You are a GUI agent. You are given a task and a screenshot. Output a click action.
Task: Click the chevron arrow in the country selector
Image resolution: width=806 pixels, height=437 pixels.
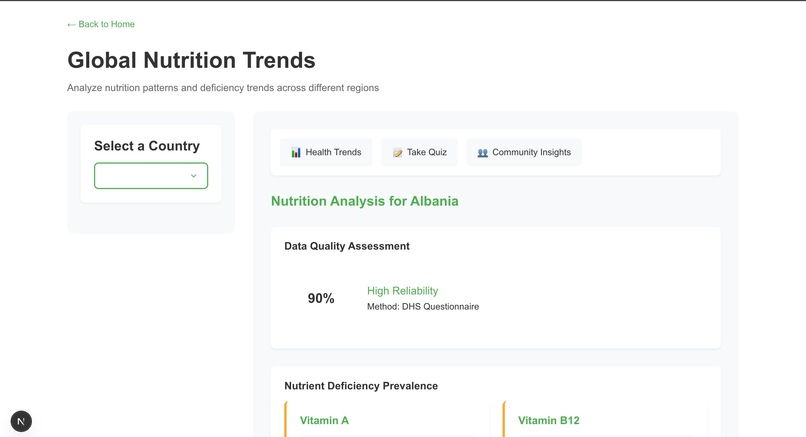point(194,176)
